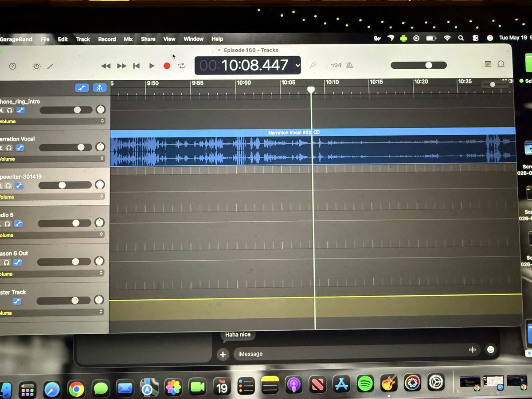Screen dimensions: 532x399
Task: Solo the Audio 5 track with headphones
Action: (x=8, y=224)
